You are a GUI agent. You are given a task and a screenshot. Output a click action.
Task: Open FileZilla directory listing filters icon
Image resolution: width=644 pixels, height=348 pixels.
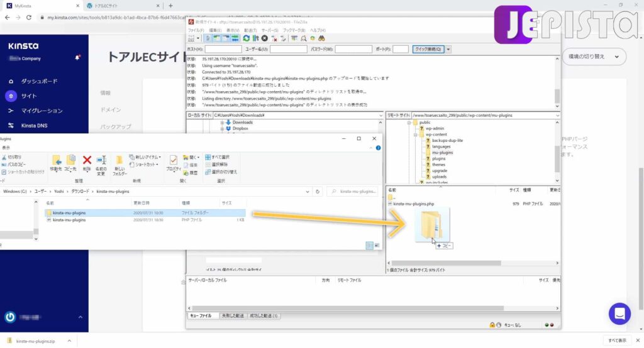[294, 38]
